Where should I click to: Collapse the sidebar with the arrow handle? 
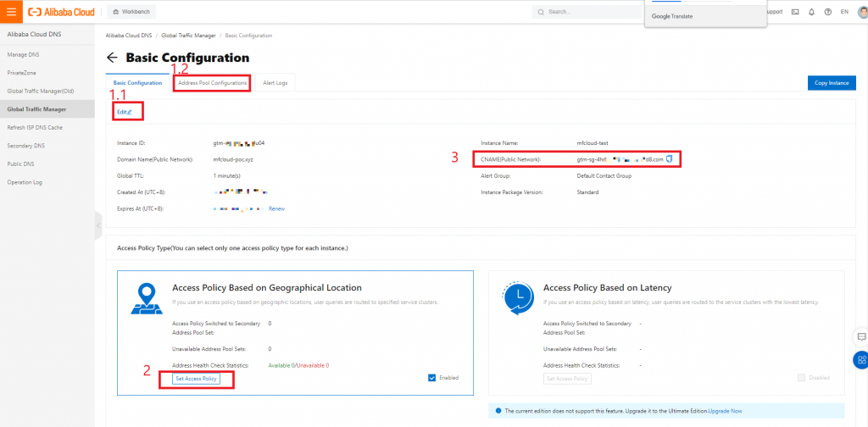98,225
